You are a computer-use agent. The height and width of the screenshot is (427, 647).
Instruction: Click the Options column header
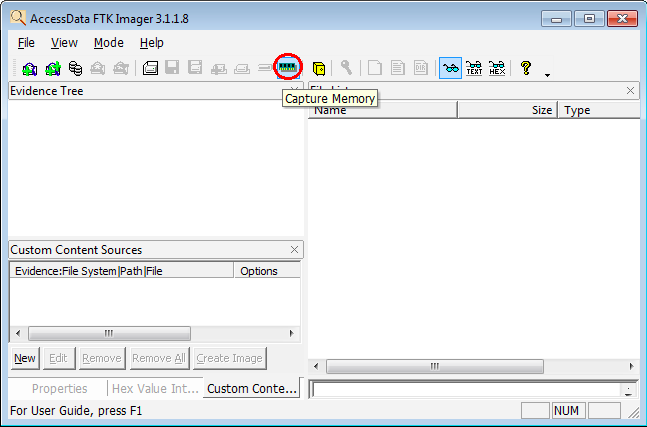tap(267, 271)
